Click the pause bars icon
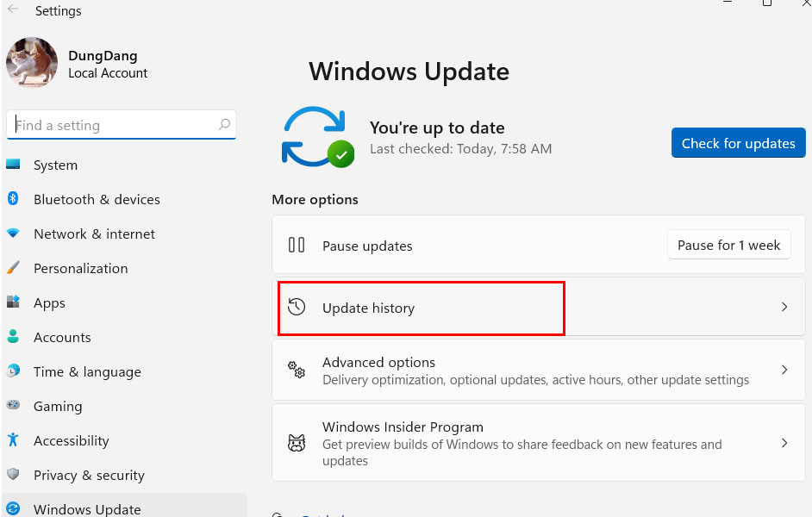Screen dimensions: 812x517 (297, 245)
